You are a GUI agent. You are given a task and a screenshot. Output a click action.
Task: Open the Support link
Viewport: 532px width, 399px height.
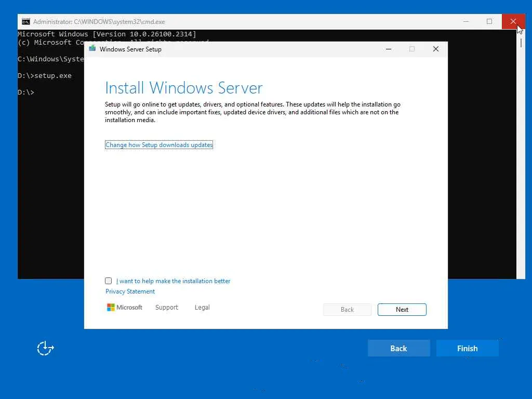[167, 308]
